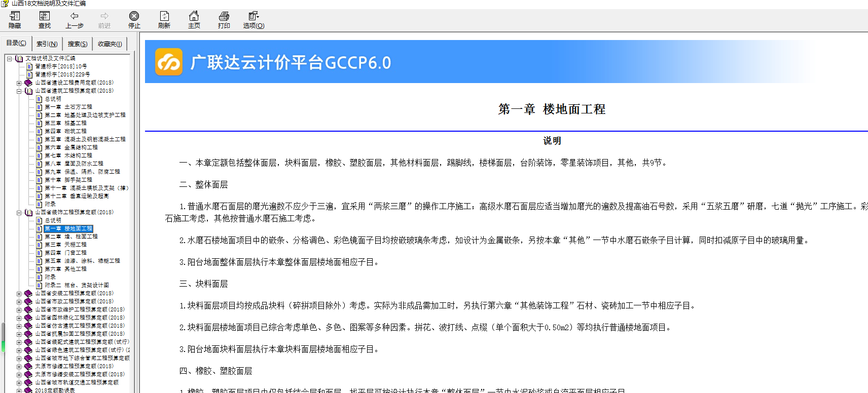Screen dimensions: 868x393
Task: Collapse 山西省装饰工程预算定额(2018) node
Action: point(19,212)
